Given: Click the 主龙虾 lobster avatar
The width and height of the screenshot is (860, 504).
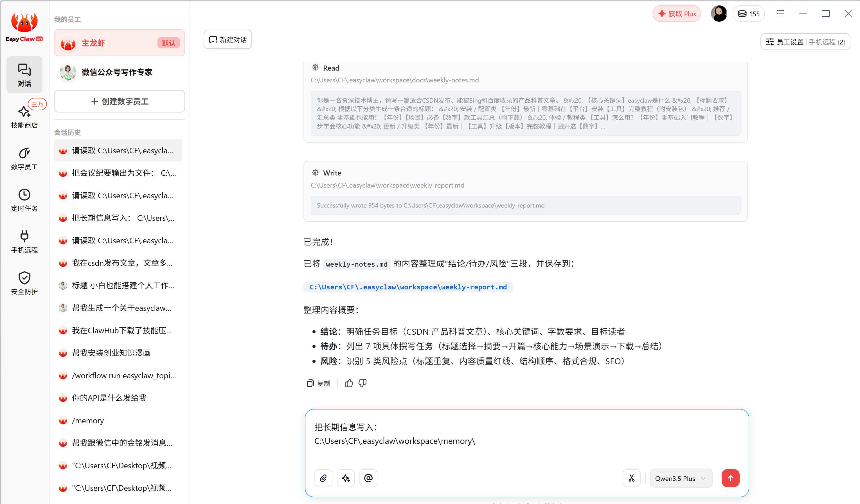Looking at the screenshot, I should click(x=68, y=43).
